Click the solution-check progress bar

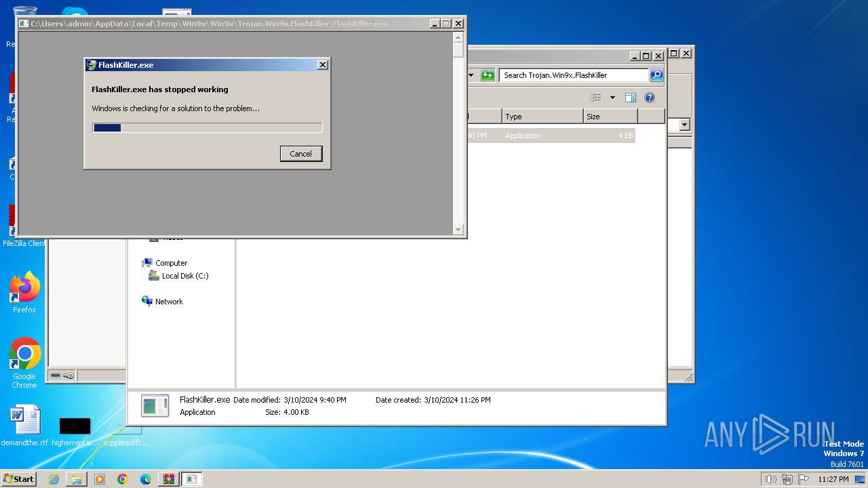click(207, 127)
